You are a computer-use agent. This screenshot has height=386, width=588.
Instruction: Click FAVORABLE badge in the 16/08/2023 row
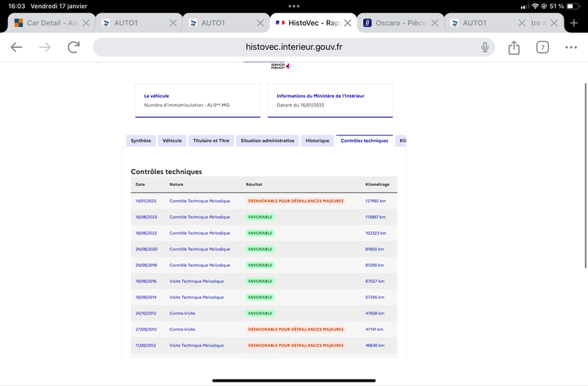[260, 217]
